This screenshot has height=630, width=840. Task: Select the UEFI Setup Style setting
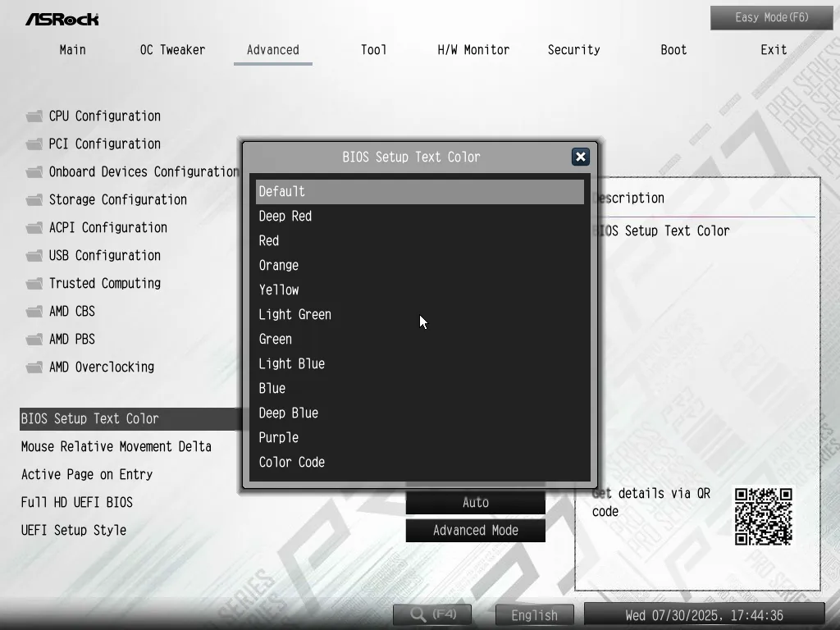[x=73, y=531]
